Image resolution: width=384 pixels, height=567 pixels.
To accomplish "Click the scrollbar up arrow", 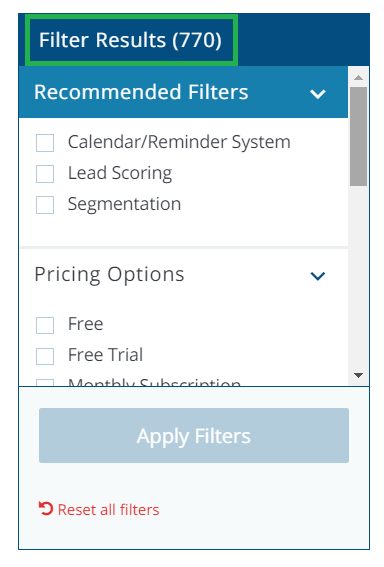I will (358, 77).
